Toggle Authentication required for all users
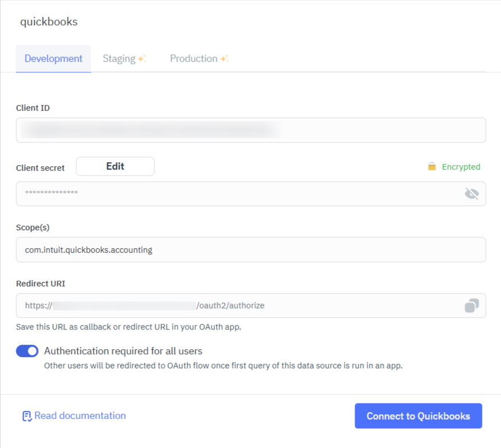This screenshot has width=501, height=448. click(x=27, y=351)
